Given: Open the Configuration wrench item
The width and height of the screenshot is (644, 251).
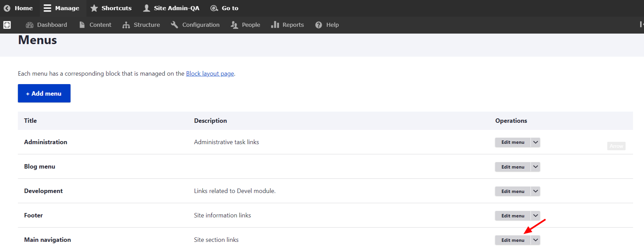Looking at the screenshot, I should point(195,25).
